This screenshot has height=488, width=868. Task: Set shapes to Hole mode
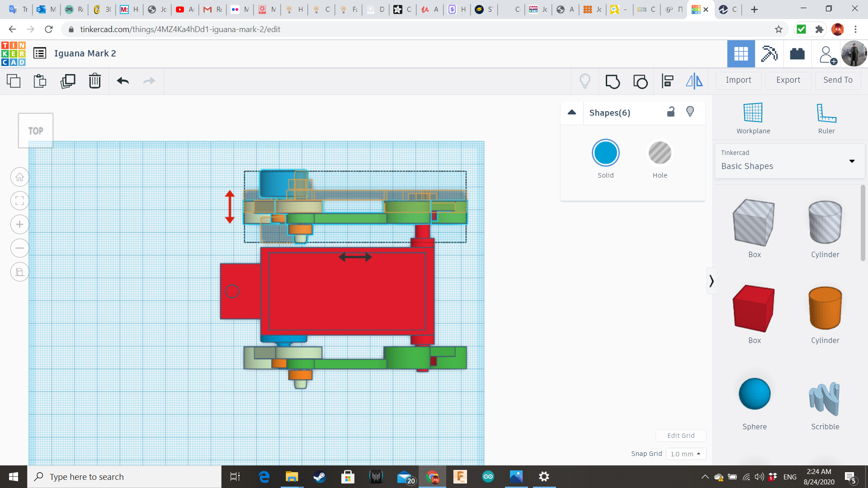pyautogui.click(x=660, y=154)
